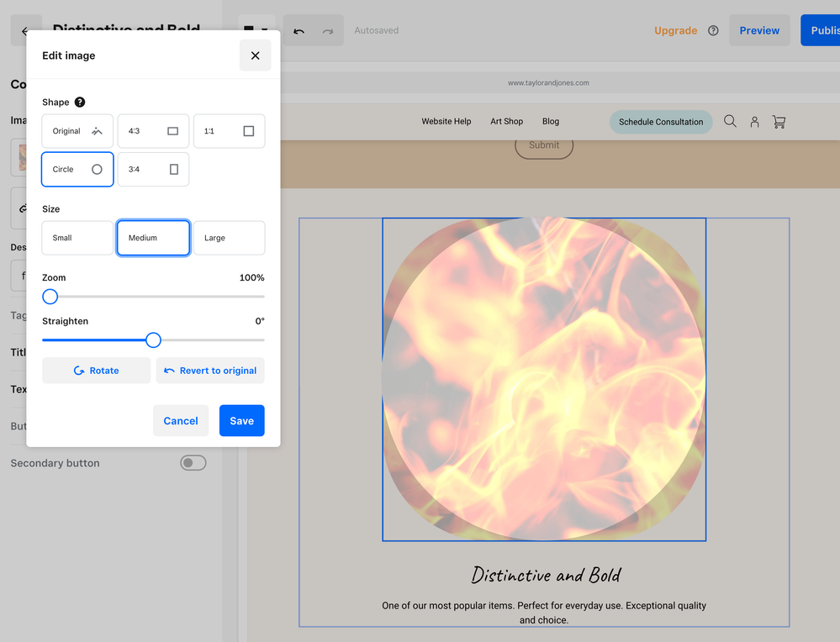The width and height of the screenshot is (840, 642).
Task: Select the 1:1 square shape
Action: (229, 131)
